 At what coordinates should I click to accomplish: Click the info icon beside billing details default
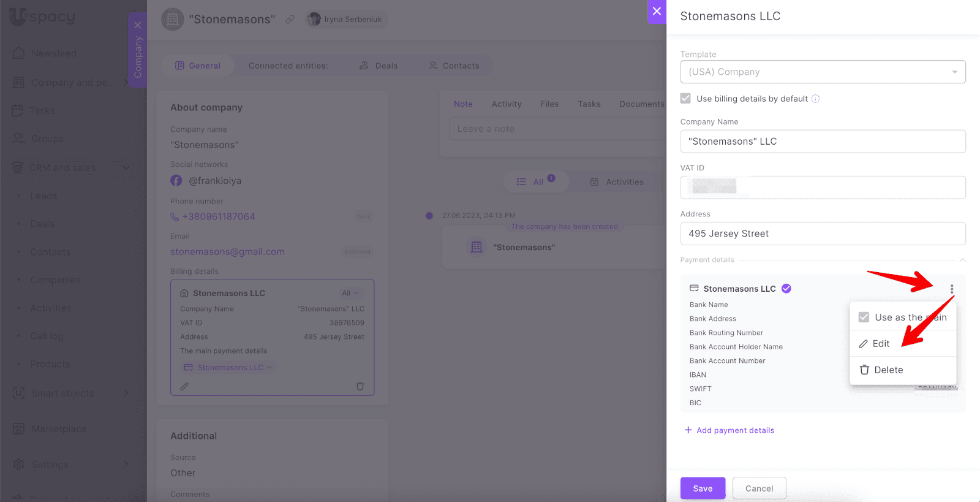pos(815,99)
